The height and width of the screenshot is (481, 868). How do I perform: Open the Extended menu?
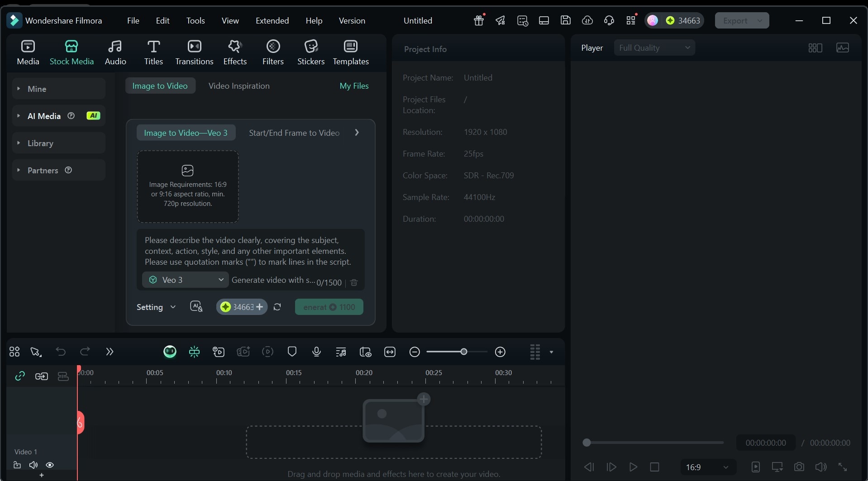pyautogui.click(x=272, y=20)
